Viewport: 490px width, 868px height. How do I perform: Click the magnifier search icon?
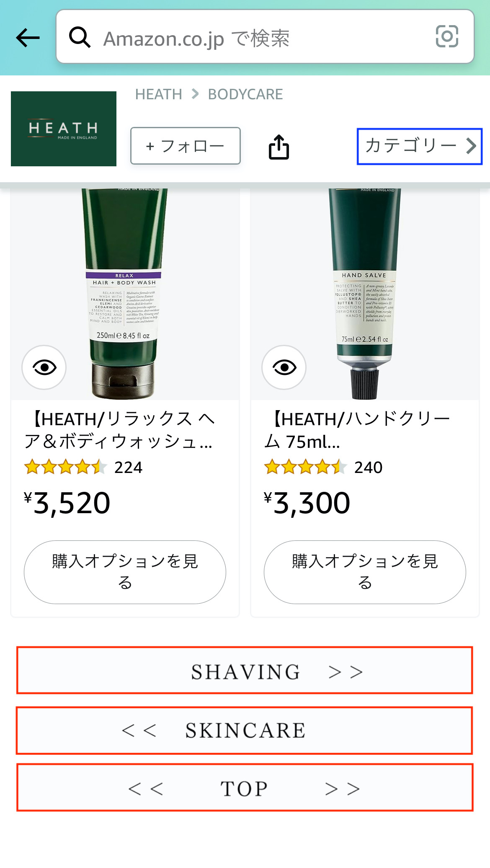[x=80, y=37]
